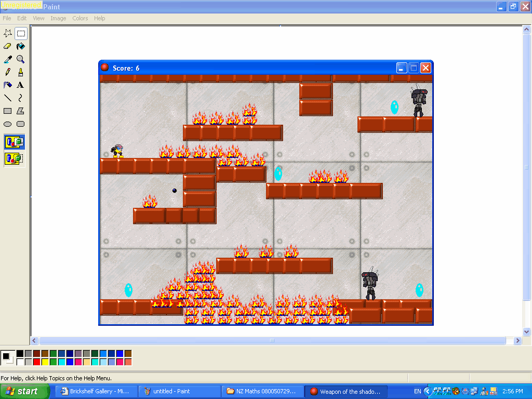
Task: Switch to transparent selection mode option
Action: click(15, 159)
